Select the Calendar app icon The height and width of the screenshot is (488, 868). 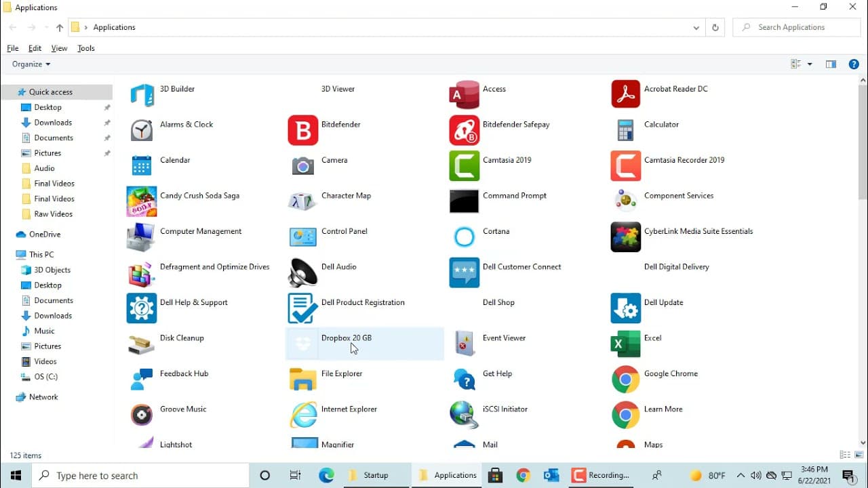click(x=142, y=165)
